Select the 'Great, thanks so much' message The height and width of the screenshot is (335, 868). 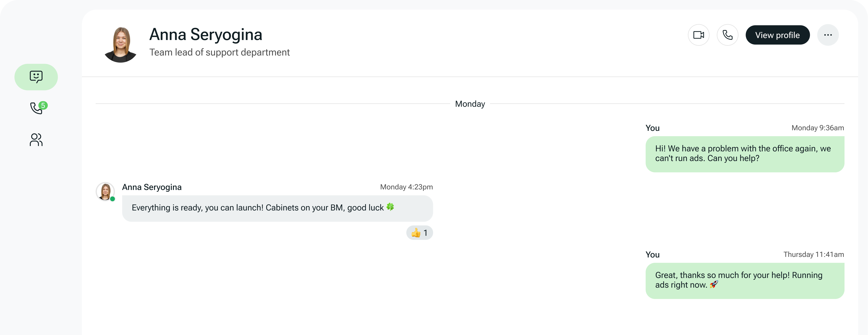coord(745,281)
